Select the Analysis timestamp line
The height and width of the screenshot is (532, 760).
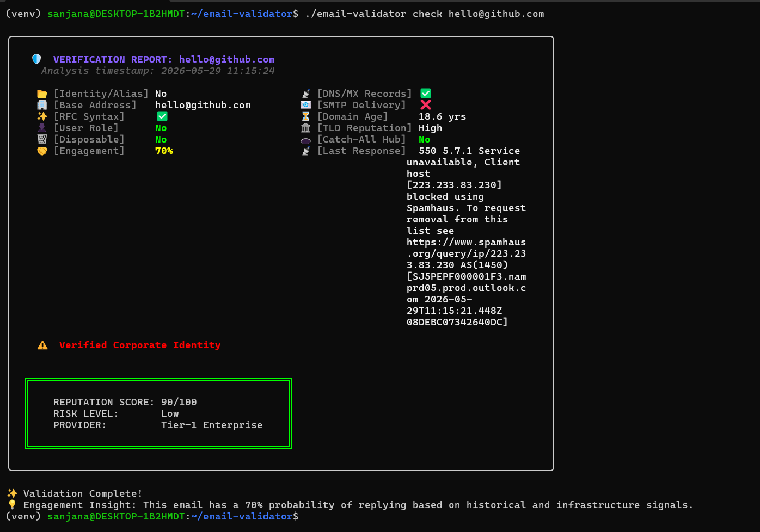point(158,71)
